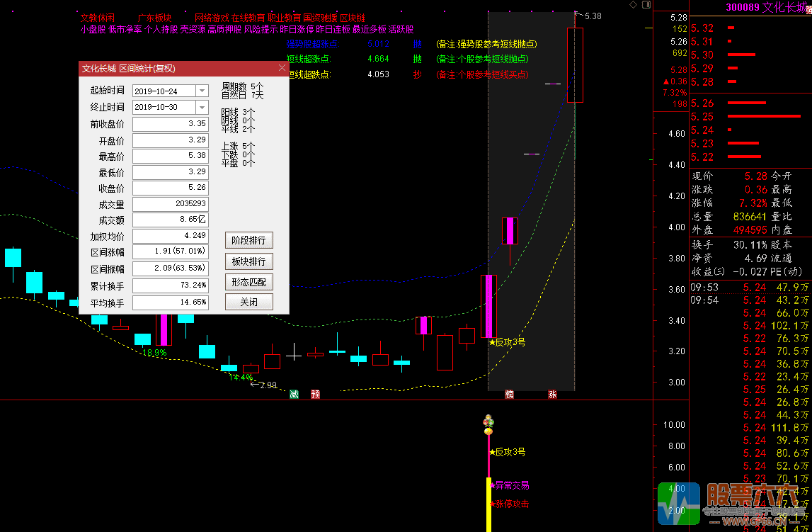Viewport: 812px width, 532px height.
Task: Click the 形态匹配 button
Action: 248,282
